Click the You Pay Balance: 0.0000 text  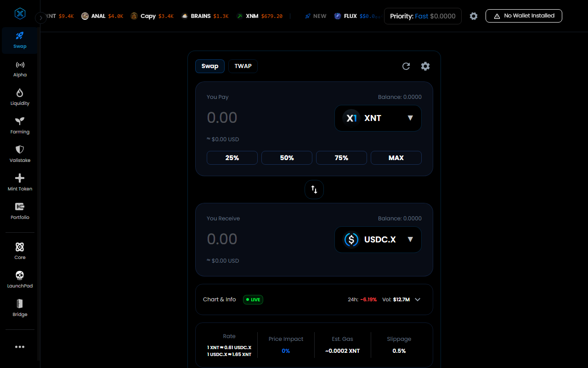[x=400, y=97]
